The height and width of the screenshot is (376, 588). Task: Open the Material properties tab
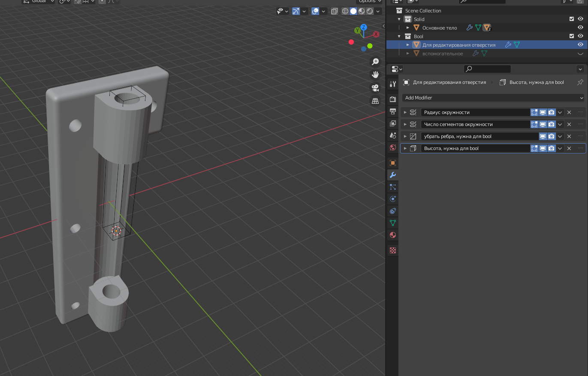click(x=392, y=235)
